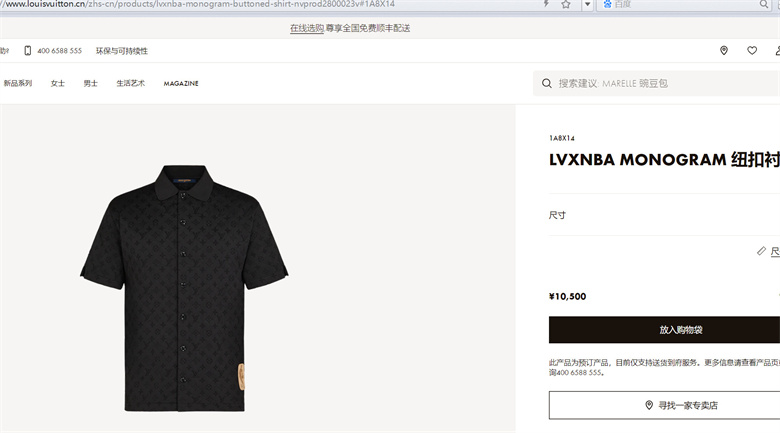
Task: Click the bookmark star icon in address bar
Action: point(566,4)
